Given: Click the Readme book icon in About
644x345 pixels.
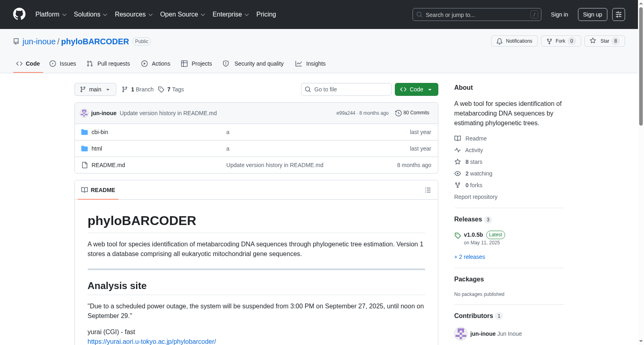Looking at the screenshot, I should point(458,138).
